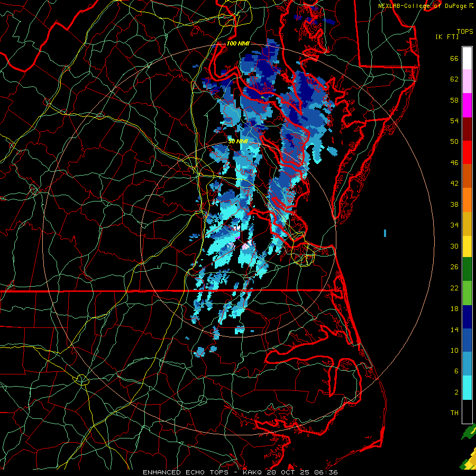Click the magenta legend color block

click(467, 105)
